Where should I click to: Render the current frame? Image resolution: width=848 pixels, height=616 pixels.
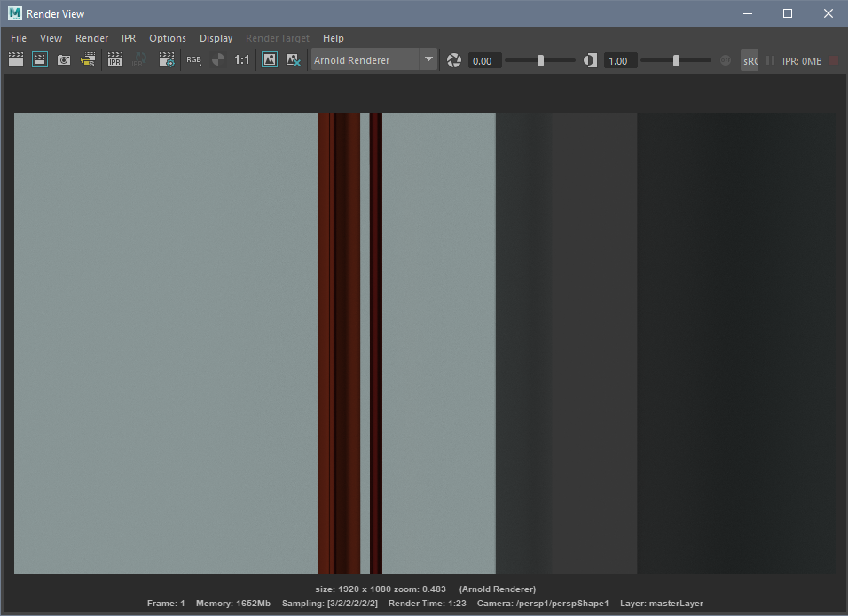[x=15, y=59]
